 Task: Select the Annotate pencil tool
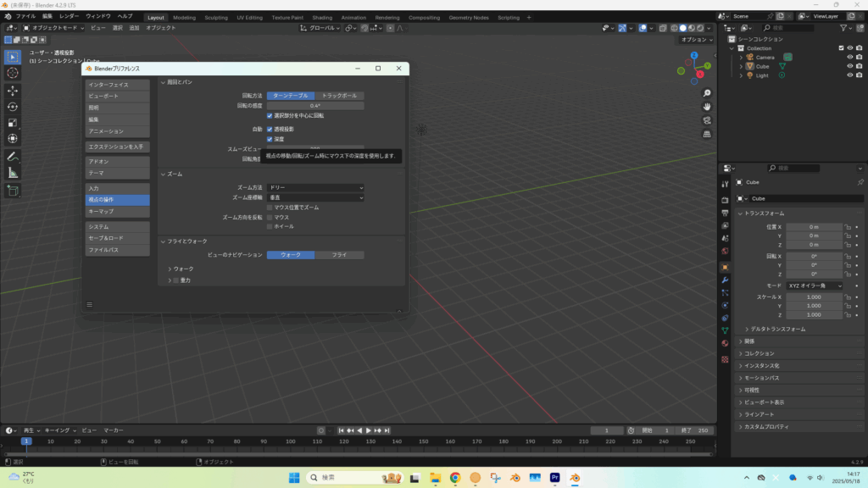[12, 157]
